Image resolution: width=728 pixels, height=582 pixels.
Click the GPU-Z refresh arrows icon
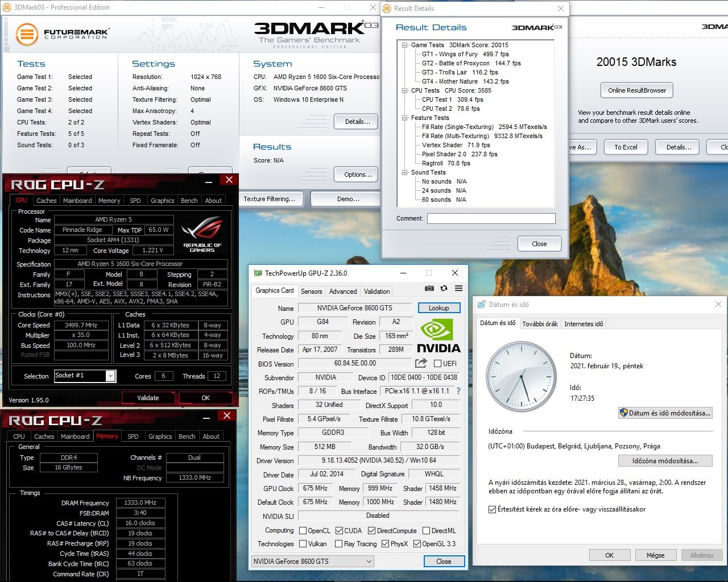444,288
